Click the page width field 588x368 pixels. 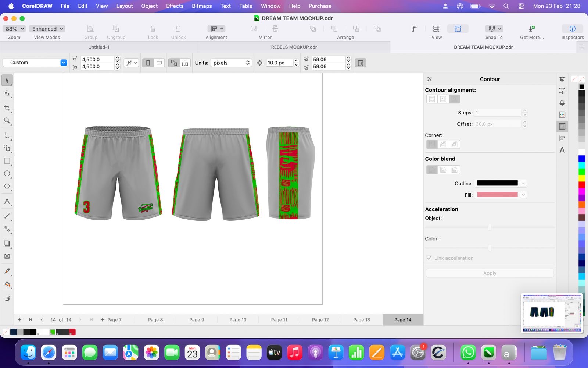click(97, 59)
